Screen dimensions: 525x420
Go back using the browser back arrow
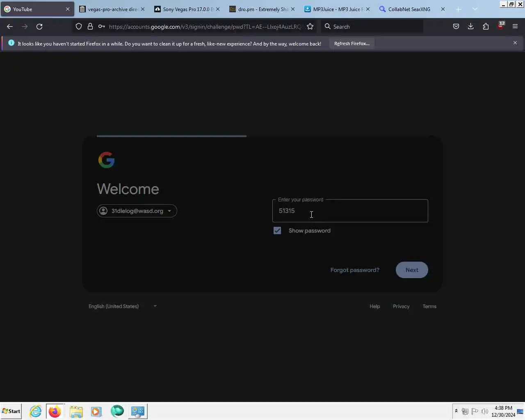10,27
